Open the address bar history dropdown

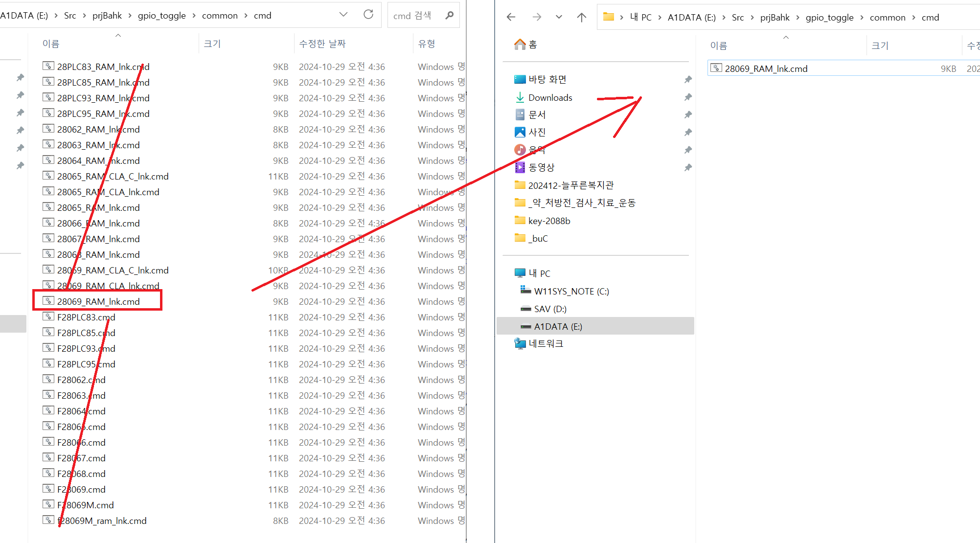coord(343,15)
